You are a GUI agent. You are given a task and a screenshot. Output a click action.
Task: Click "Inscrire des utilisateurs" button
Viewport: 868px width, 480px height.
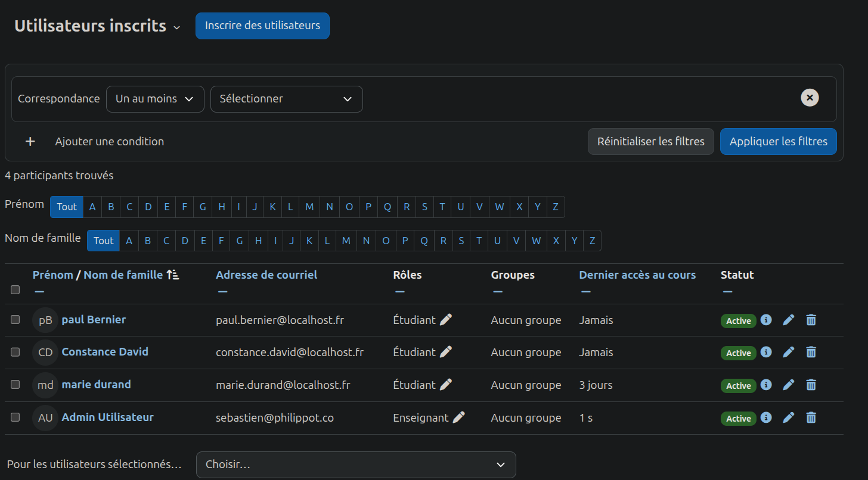click(262, 26)
